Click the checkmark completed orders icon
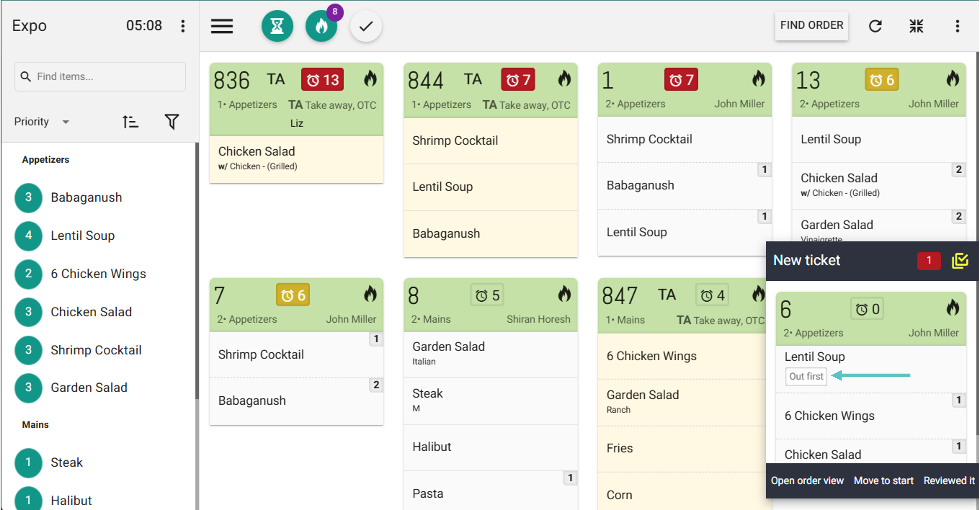Image resolution: width=980 pixels, height=510 pixels. tap(366, 26)
